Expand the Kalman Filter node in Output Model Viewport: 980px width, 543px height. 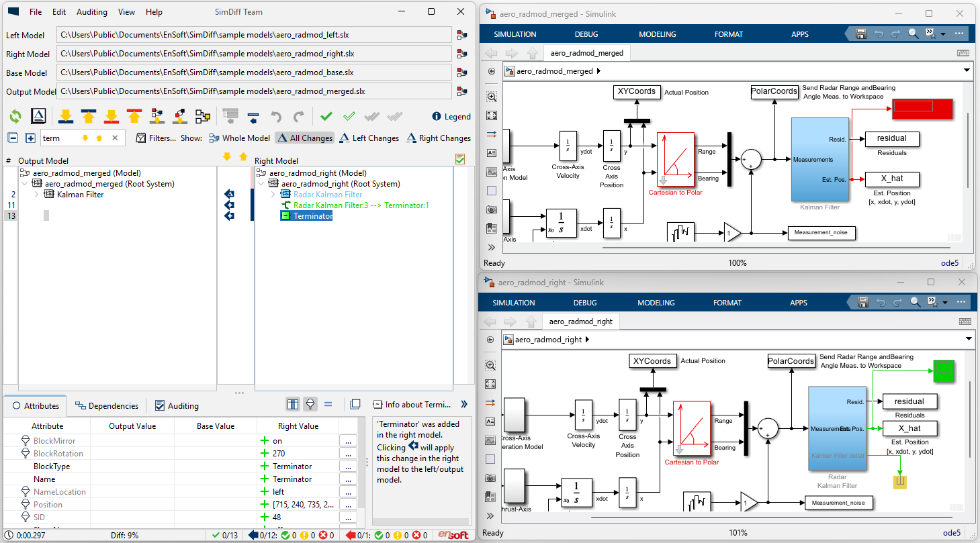click(x=37, y=195)
